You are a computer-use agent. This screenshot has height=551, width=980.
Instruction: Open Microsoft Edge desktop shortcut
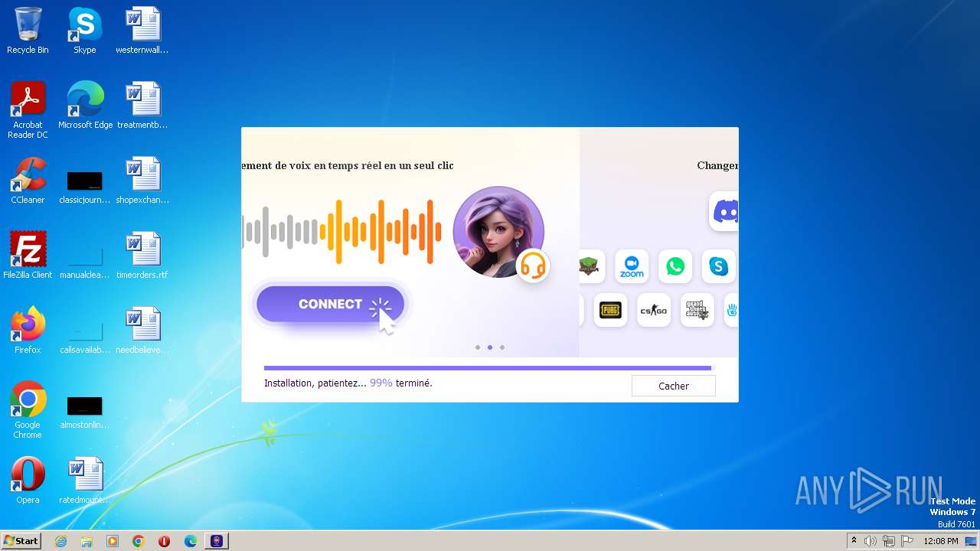pyautogui.click(x=85, y=106)
